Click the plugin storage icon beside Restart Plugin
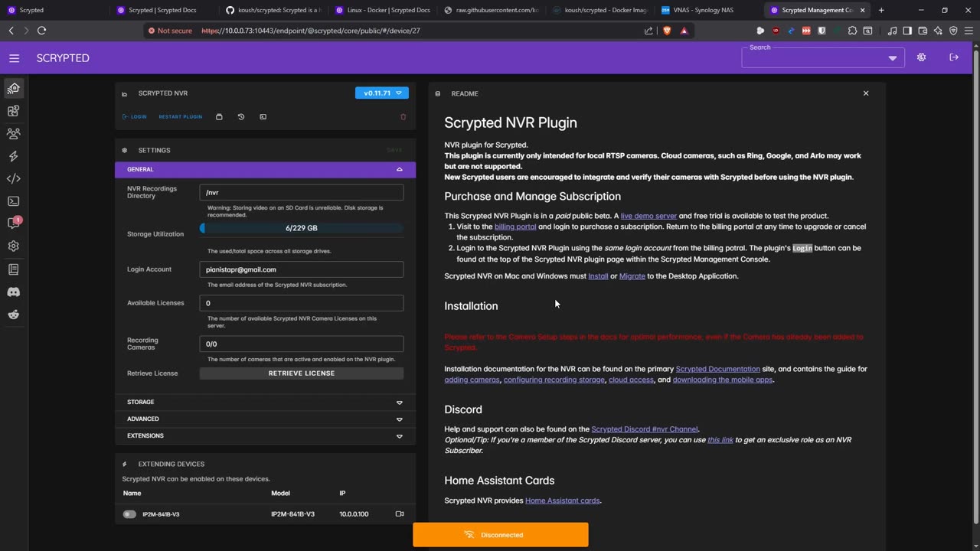 coord(219,117)
